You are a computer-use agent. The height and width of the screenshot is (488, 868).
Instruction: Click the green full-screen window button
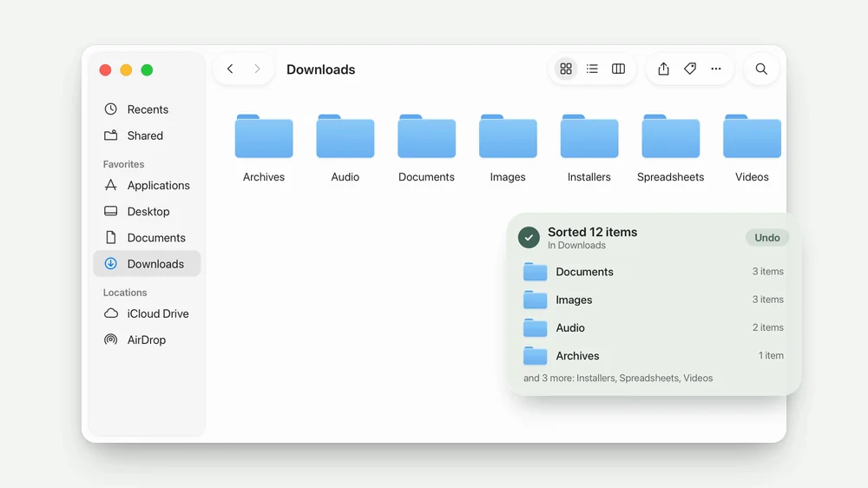pyautogui.click(x=147, y=69)
